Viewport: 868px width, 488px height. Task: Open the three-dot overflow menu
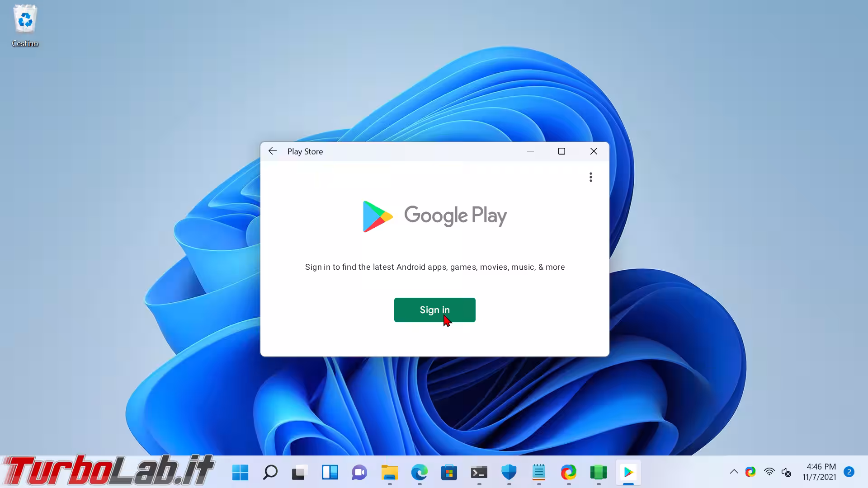(590, 177)
